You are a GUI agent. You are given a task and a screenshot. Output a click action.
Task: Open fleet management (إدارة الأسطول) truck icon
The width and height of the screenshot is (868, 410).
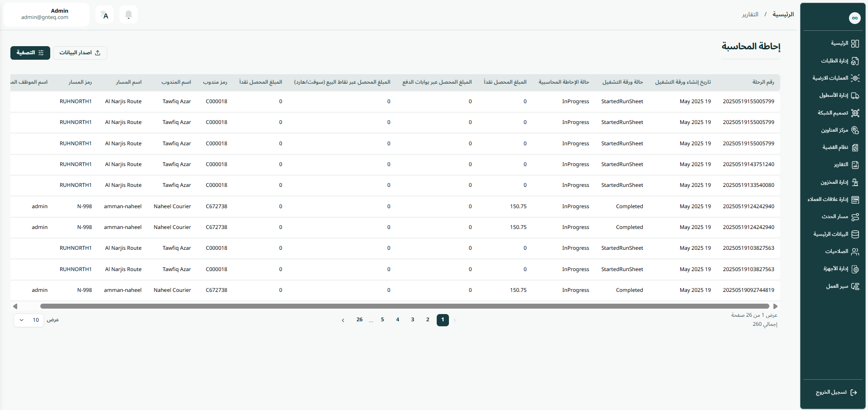tap(855, 95)
